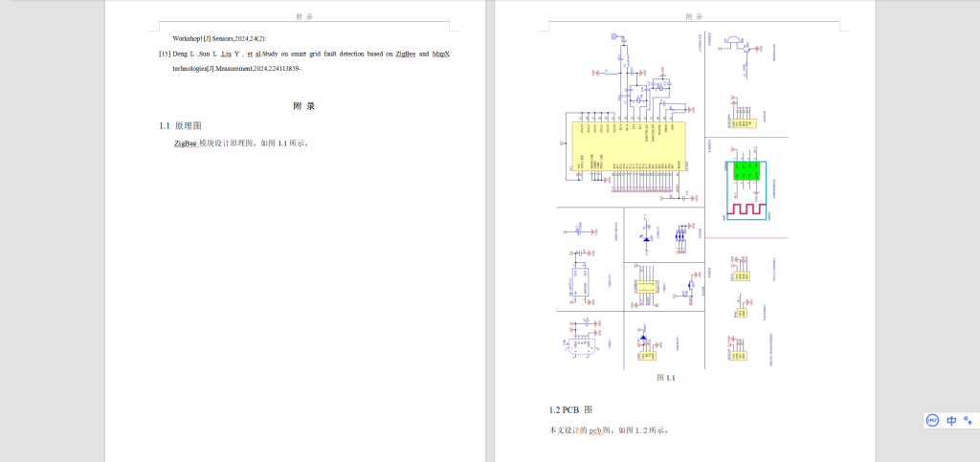
Task: Click ZigBee in the 模块设计原理图 sentence
Action: tap(185, 143)
